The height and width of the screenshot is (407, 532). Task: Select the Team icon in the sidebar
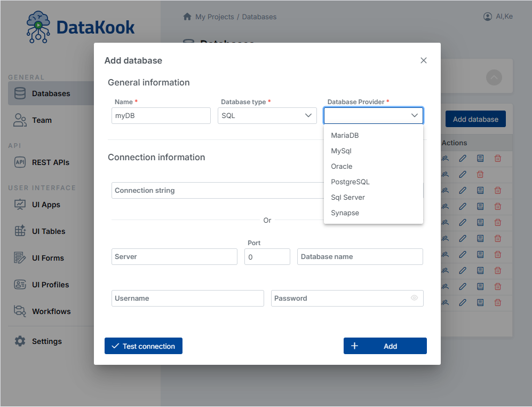pos(19,120)
